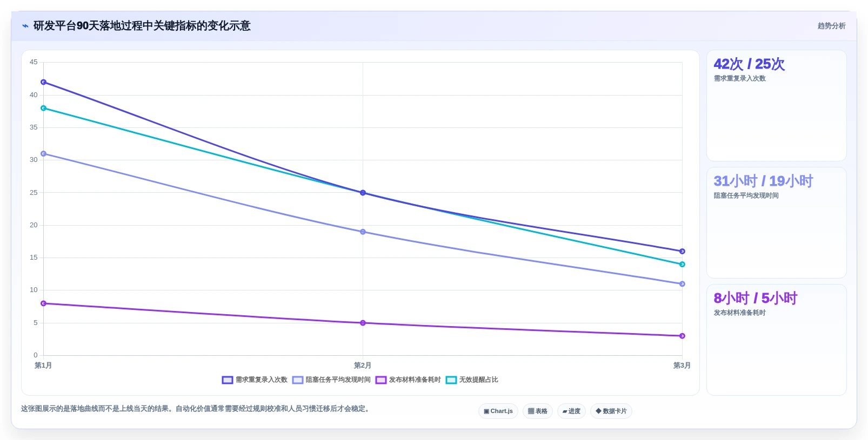Click the 8小时 / 5小时 stat value

pyautogui.click(x=756, y=299)
